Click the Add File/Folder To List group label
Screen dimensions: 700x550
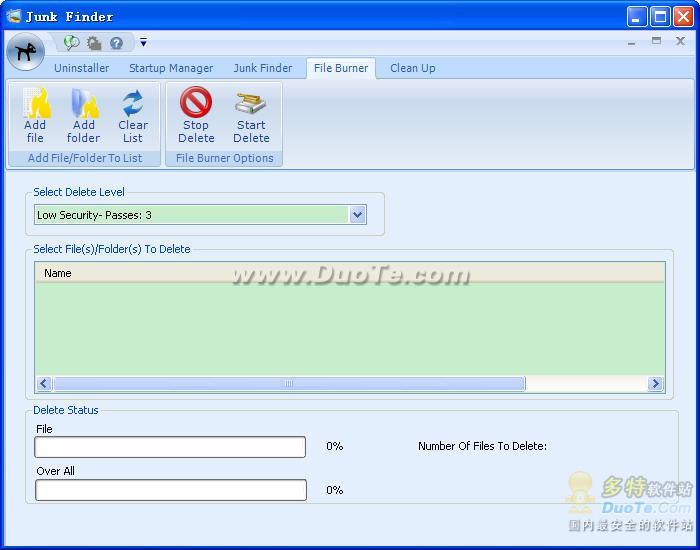tap(85, 158)
